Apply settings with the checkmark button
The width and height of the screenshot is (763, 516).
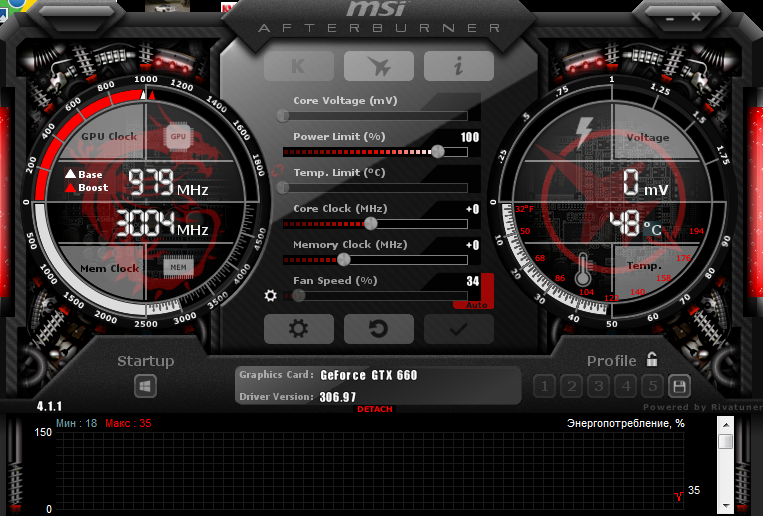coord(458,329)
